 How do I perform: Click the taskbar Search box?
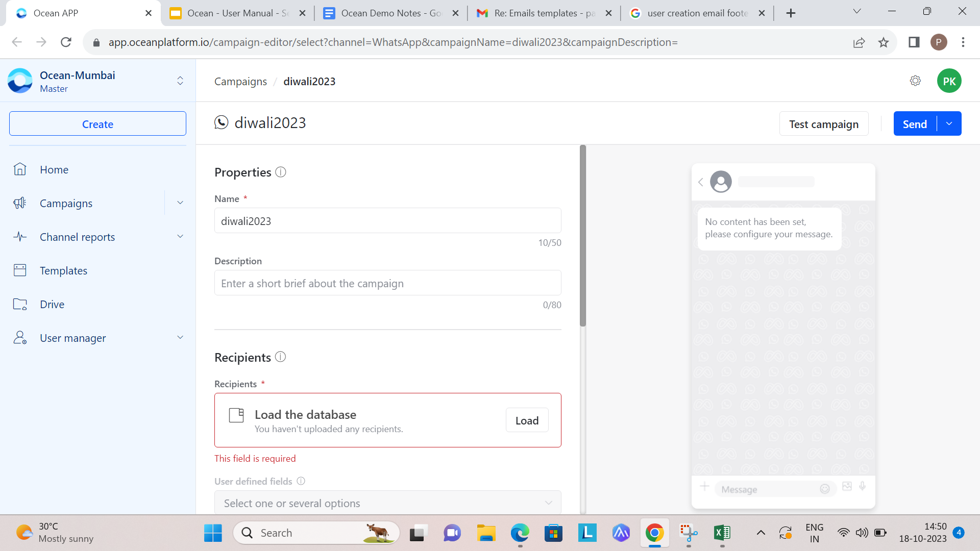pos(316,533)
